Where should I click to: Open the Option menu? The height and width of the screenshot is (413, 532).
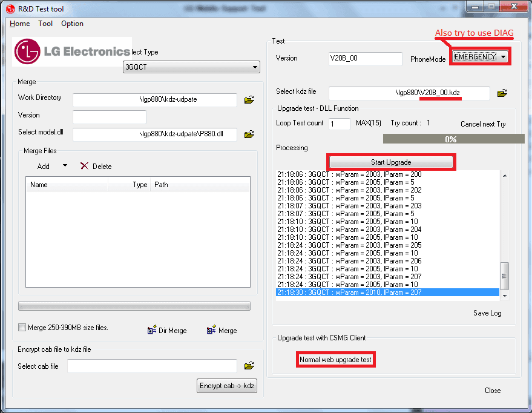[x=72, y=24]
